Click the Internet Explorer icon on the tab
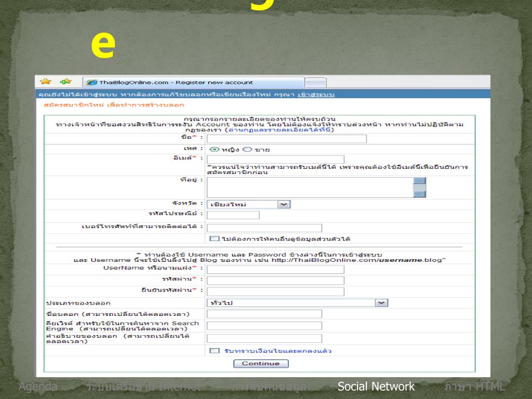 [x=91, y=83]
